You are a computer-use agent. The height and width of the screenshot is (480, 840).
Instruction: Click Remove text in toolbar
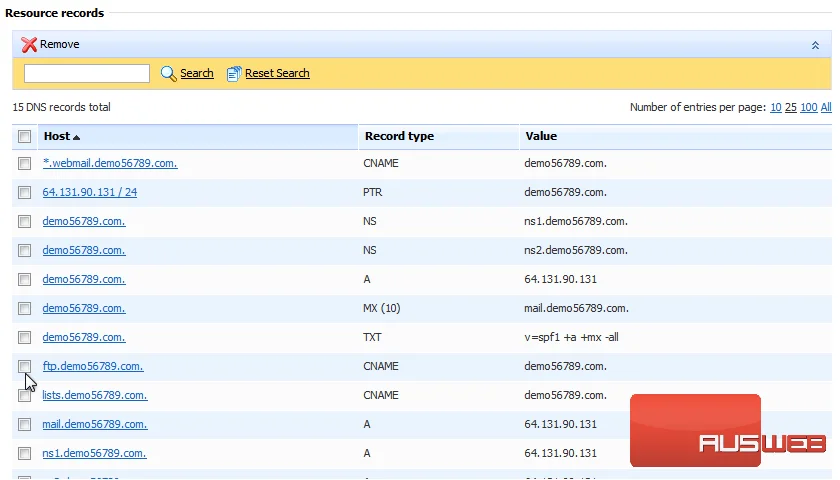59,44
